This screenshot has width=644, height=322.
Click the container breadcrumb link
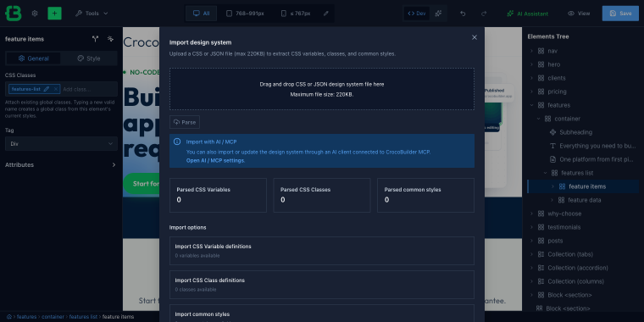coord(53,317)
